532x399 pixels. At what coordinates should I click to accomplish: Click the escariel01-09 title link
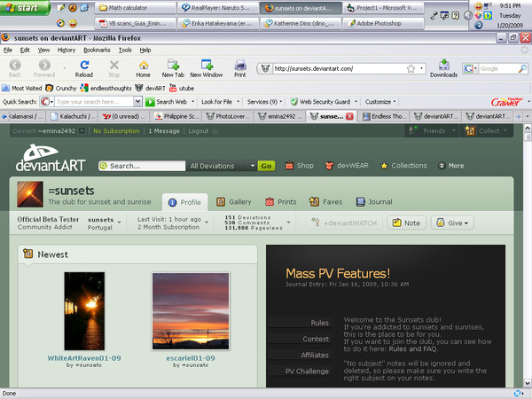191,358
